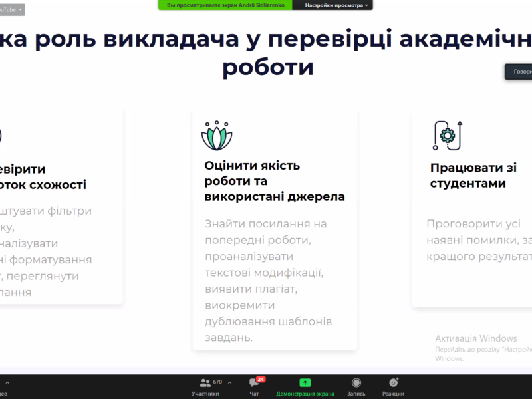This screenshot has height=399, width=532.
Task: Click the green Демонстрация экрана share icon
Action: 305,383
